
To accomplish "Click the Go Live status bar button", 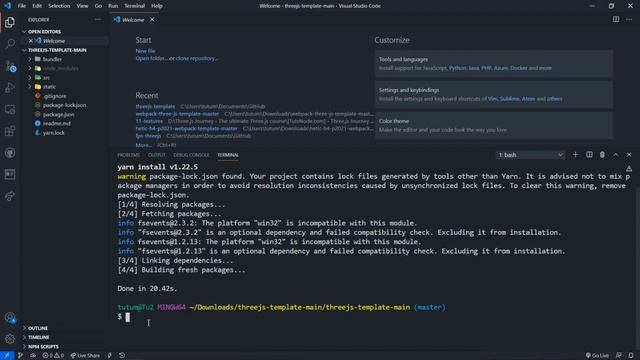I will 597,356.
